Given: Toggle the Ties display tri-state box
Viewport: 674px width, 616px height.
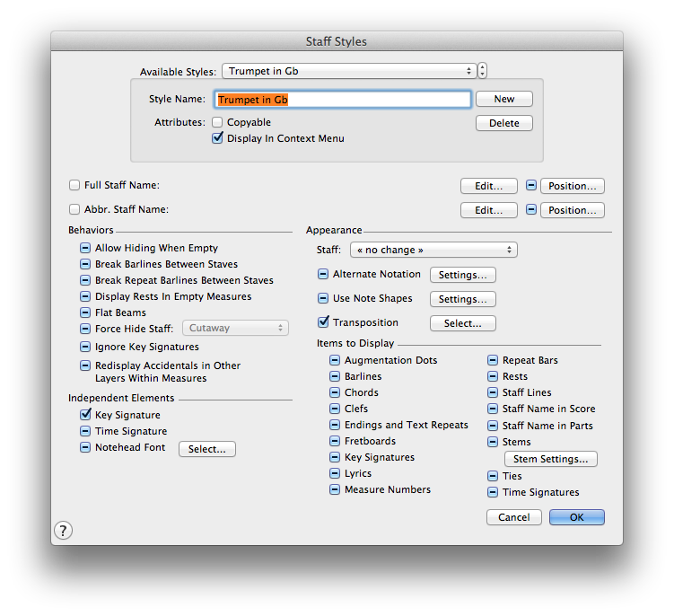Looking at the screenshot, I should tap(493, 476).
